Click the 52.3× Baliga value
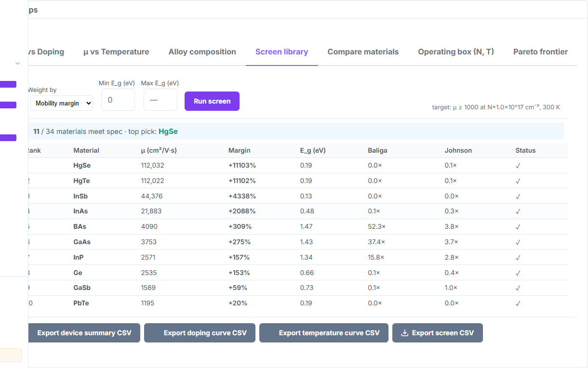Image resolution: width=588 pixels, height=368 pixels. click(x=376, y=226)
